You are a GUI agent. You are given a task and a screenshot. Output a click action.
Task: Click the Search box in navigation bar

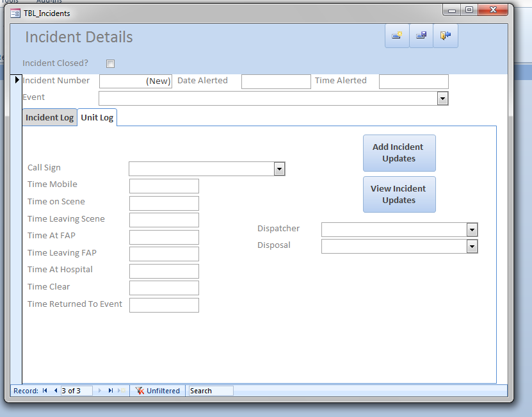pyautogui.click(x=211, y=391)
